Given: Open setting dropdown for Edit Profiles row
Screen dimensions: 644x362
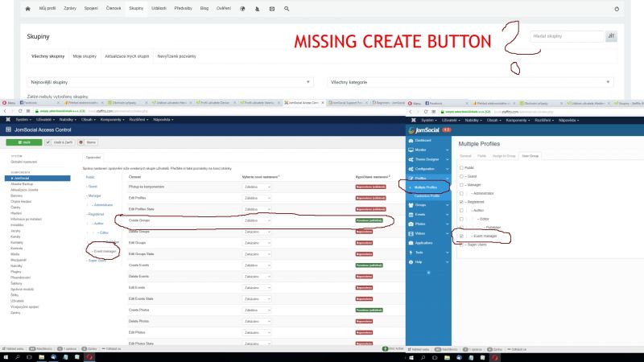Looking at the screenshot, I should pyautogui.click(x=257, y=198).
